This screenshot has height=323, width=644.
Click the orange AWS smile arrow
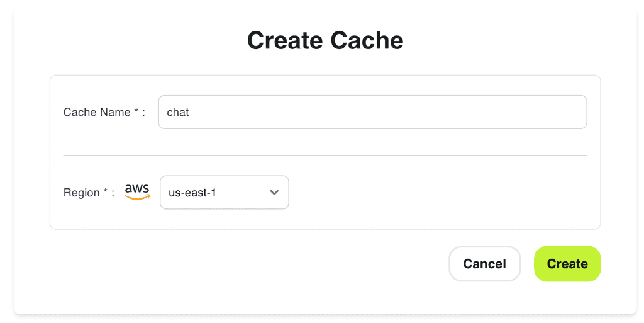coord(137,197)
